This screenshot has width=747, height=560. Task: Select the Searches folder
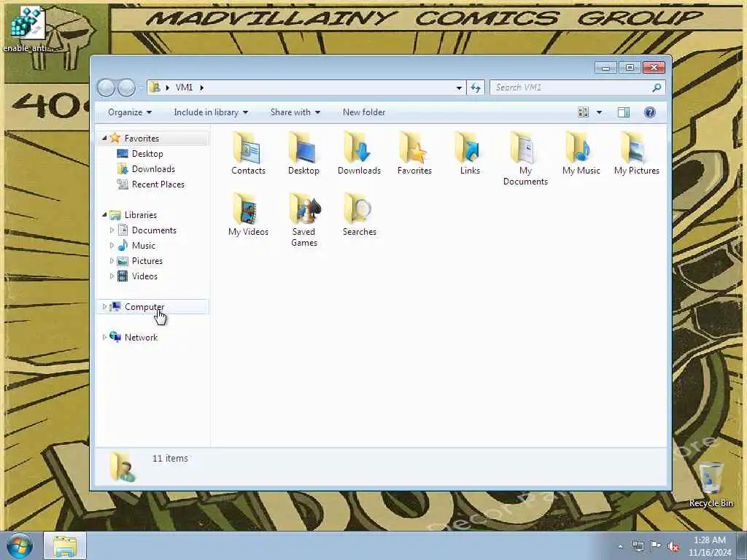359,214
